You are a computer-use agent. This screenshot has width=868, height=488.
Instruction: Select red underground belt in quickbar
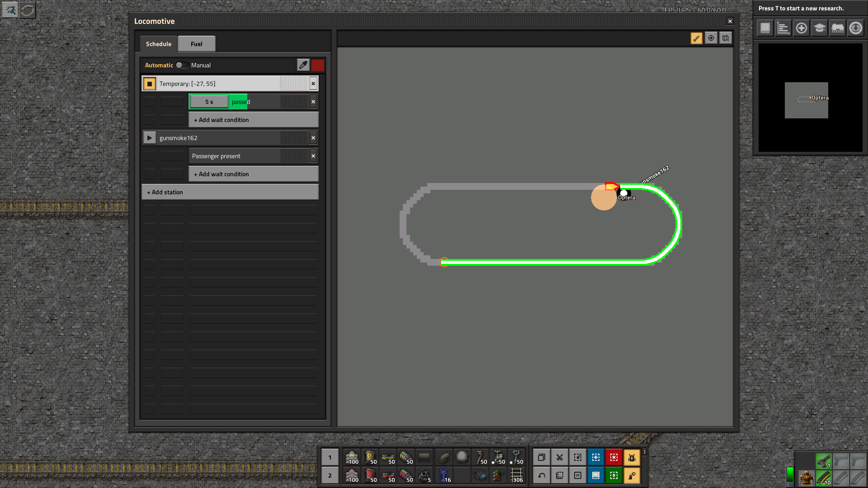tap(370, 475)
